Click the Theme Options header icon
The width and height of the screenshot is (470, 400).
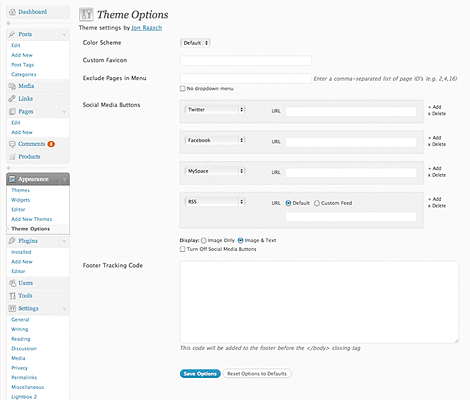pyautogui.click(x=86, y=14)
